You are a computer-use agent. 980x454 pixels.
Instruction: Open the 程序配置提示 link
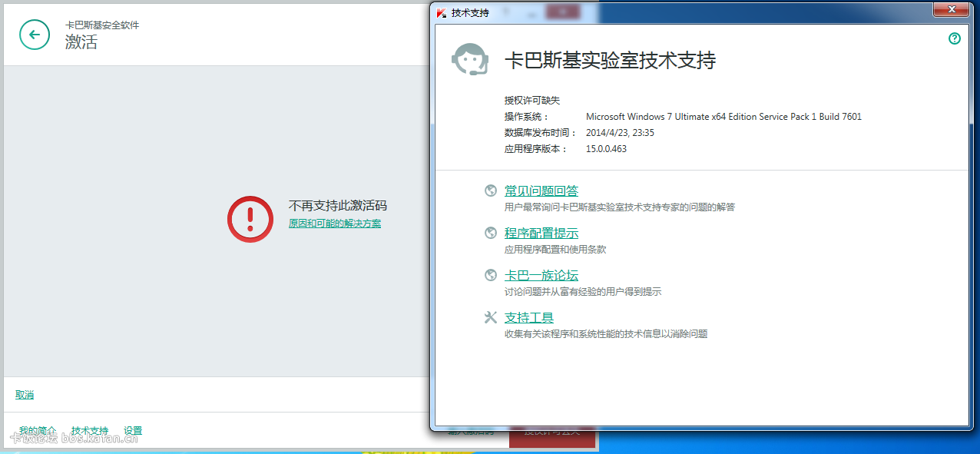tap(541, 233)
